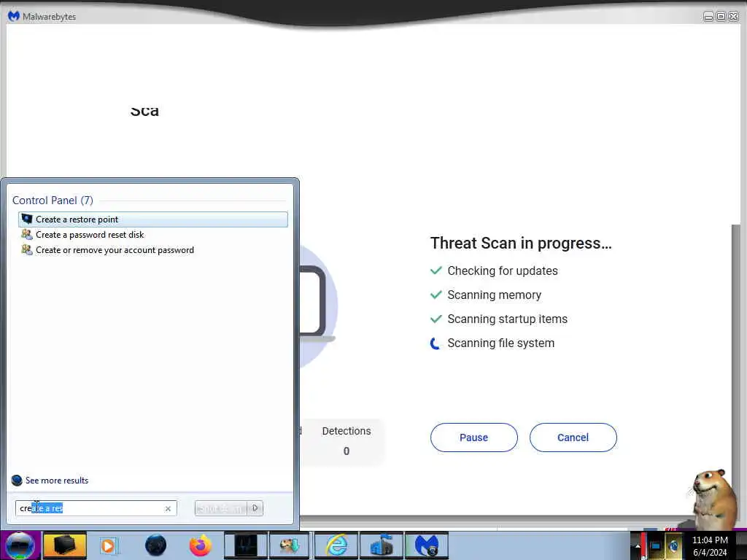Maximize the Malwarebytes window
Image resolution: width=747 pixels, height=560 pixels.
coord(721,17)
